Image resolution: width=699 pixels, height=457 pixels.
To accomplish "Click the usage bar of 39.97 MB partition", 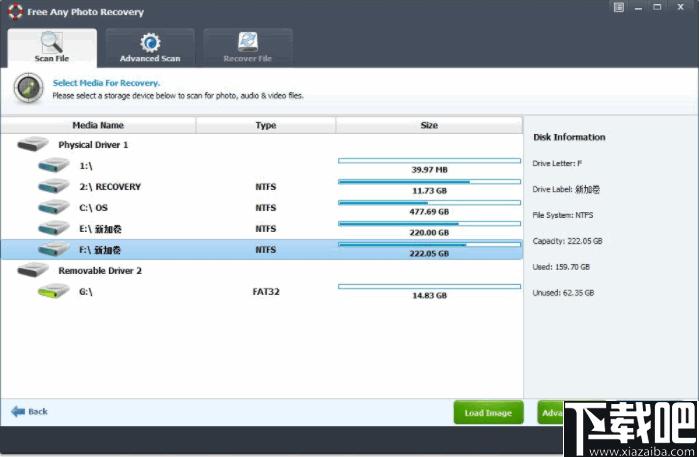I will pyautogui.click(x=429, y=161).
